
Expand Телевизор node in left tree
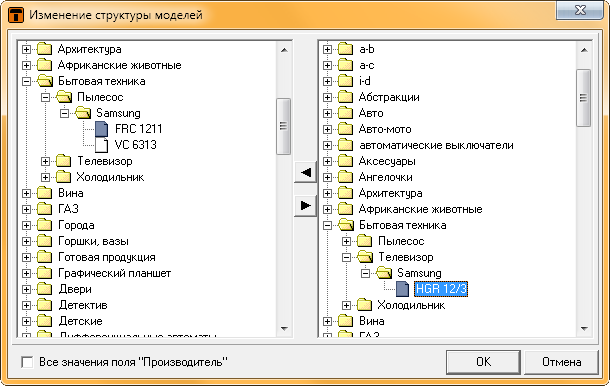tap(45, 161)
